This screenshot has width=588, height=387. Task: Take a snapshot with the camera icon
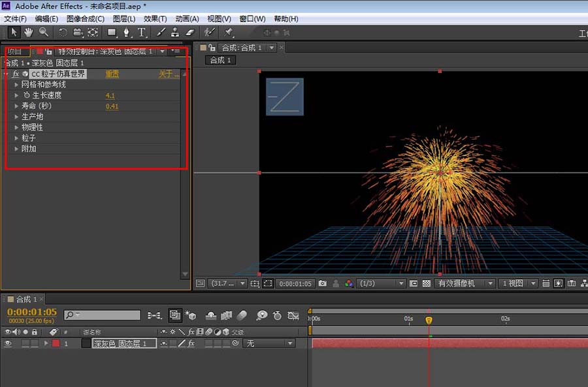point(323,283)
